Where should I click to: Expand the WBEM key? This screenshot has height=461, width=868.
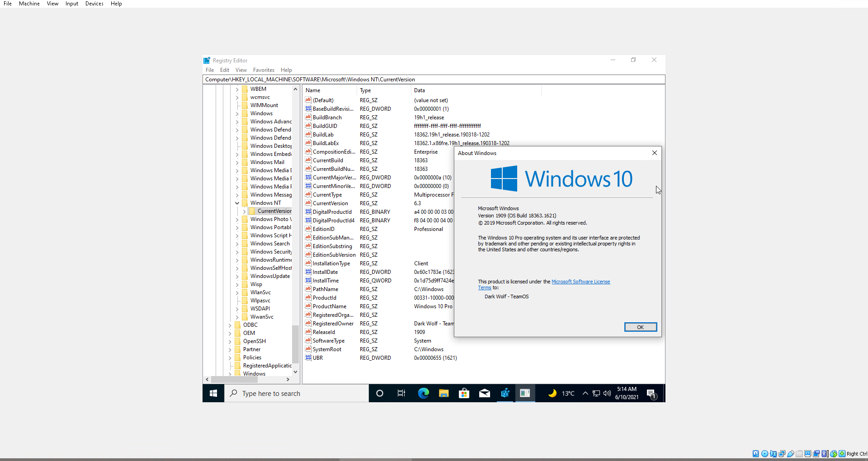(x=237, y=89)
